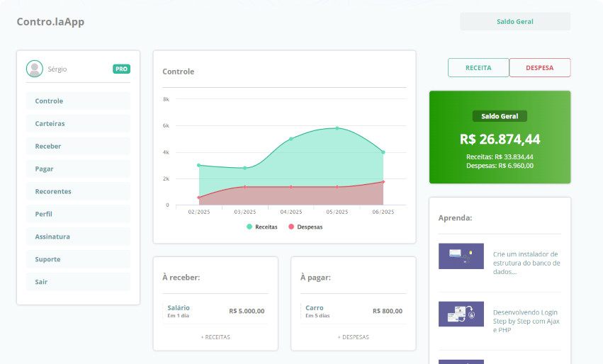Viewport: 603px width, 364px height.
Task: Select Pagar in the sidebar menu
Action: [78, 169]
